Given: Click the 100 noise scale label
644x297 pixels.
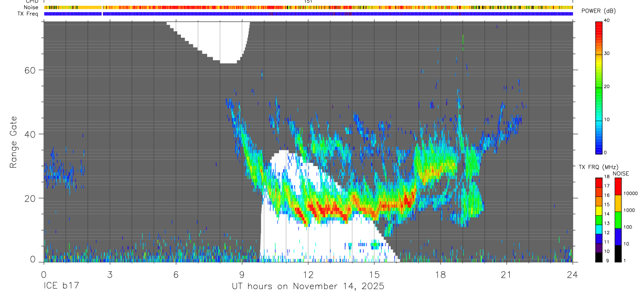Looking at the screenshot, I should pos(628,227).
